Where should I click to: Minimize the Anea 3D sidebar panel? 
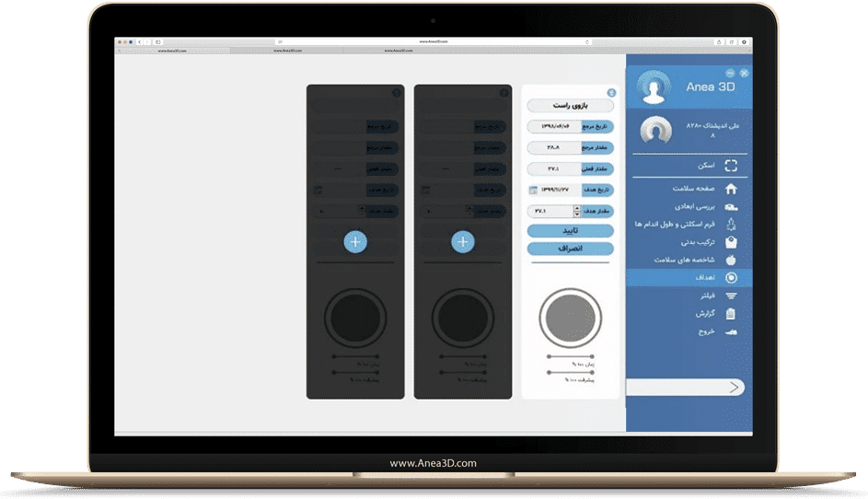pyautogui.click(x=730, y=73)
